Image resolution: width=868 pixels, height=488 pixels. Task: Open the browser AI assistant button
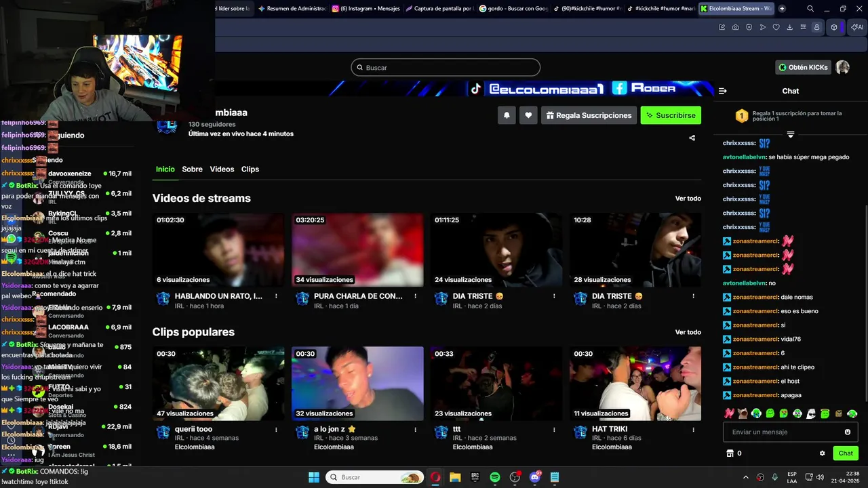pyautogui.click(x=856, y=27)
